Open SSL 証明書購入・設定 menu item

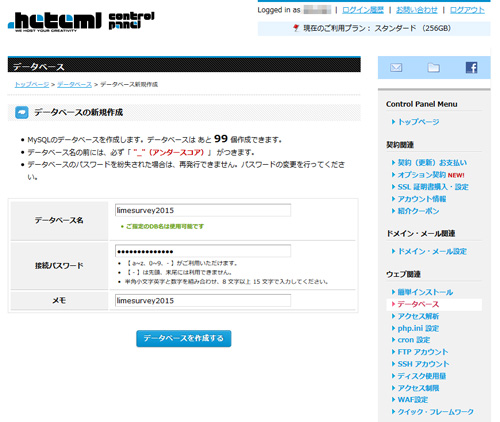(433, 187)
